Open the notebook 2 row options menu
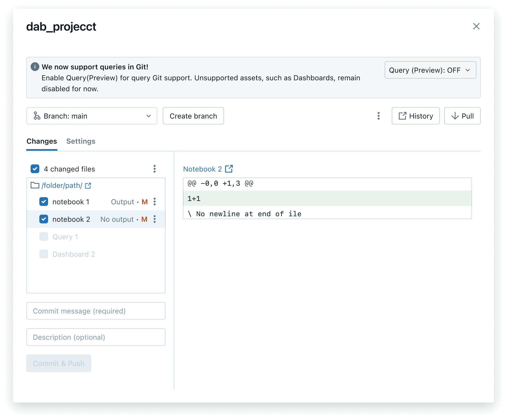 (x=155, y=219)
